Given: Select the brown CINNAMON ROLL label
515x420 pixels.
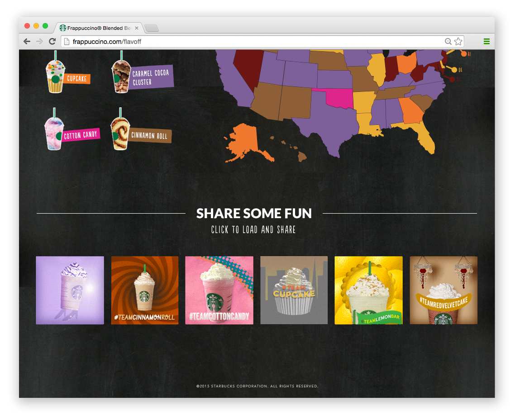Looking at the screenshot, I should pos(149,135).
